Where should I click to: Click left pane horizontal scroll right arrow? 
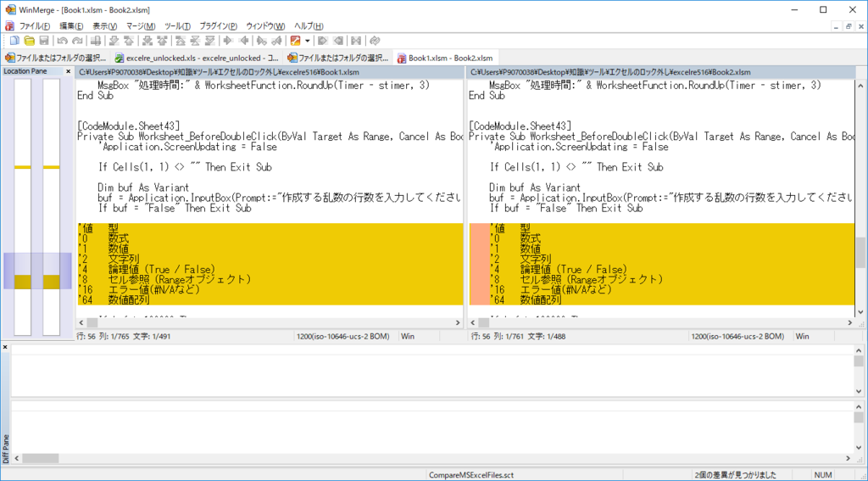(x=458, y=322)
